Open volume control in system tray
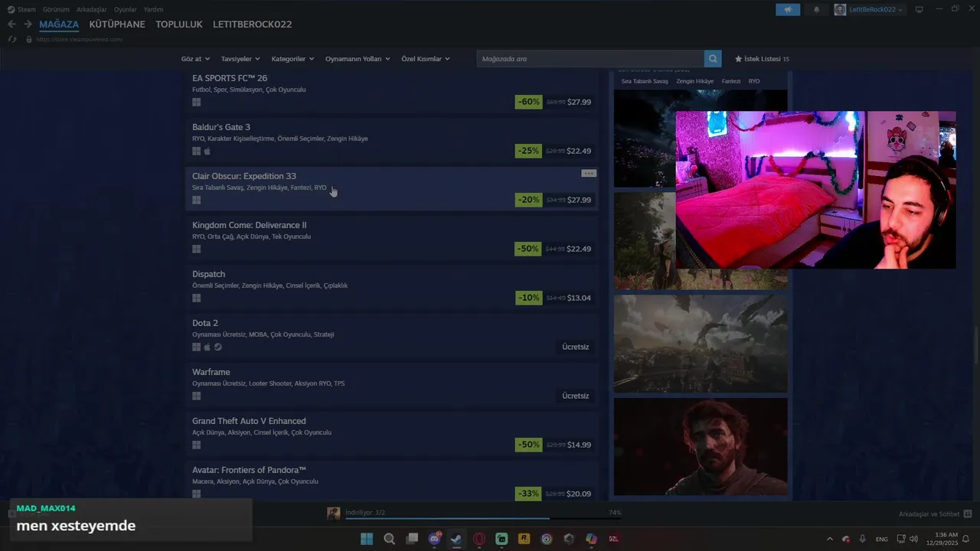The image size is (980, 551). click(x=913, y=539)
